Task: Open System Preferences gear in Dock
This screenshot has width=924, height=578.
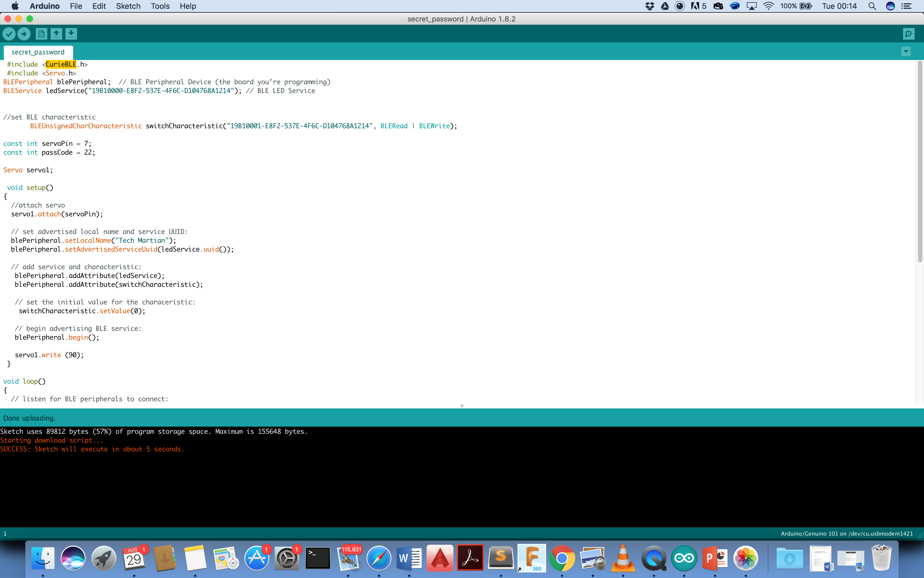Action: pyautogui.click(x=287, y=558)
